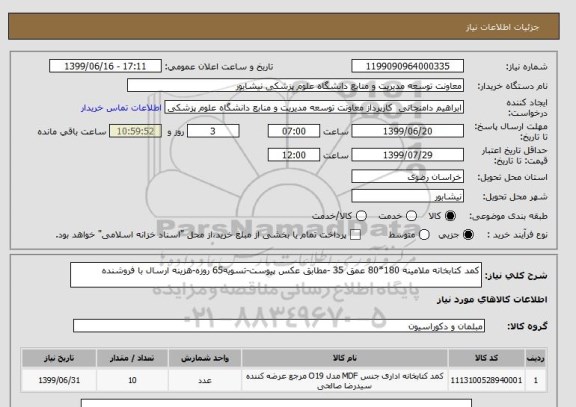Click the واحد شمارش column header

tap(205, 358)
